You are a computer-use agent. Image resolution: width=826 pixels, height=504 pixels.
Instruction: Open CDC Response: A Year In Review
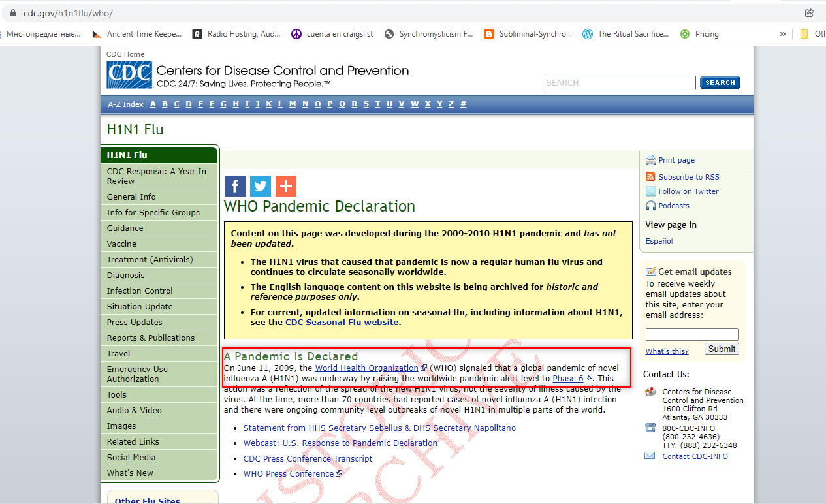159,176
